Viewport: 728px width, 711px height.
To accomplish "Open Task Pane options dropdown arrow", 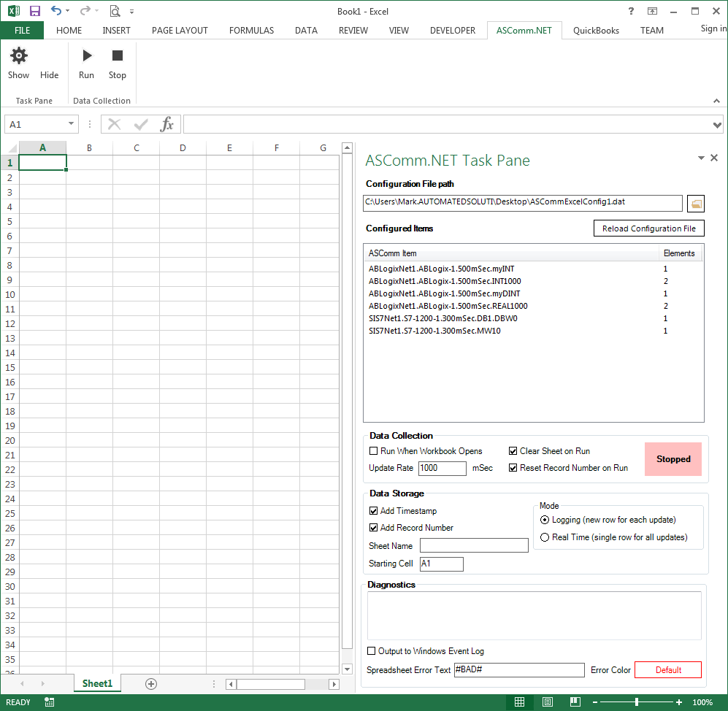I will 701,158.
